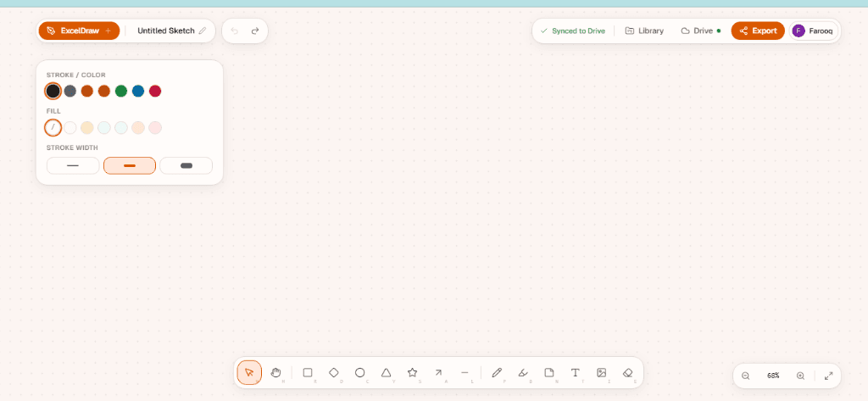Redo the last action

click(255, 31)
